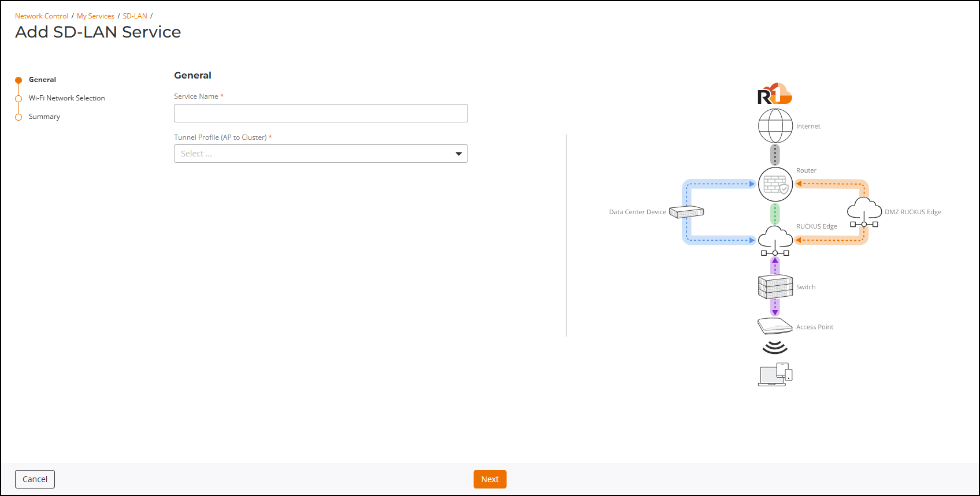
Task: Click the Wi-Fi signal waves icon
Action: pos(775,347)
